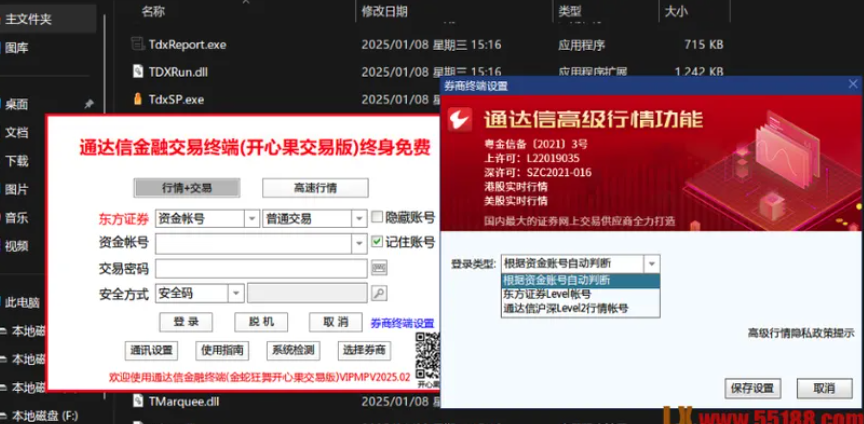
Task: Click the TMarquee.dll file icon
Action: click(x=138, y=401)
